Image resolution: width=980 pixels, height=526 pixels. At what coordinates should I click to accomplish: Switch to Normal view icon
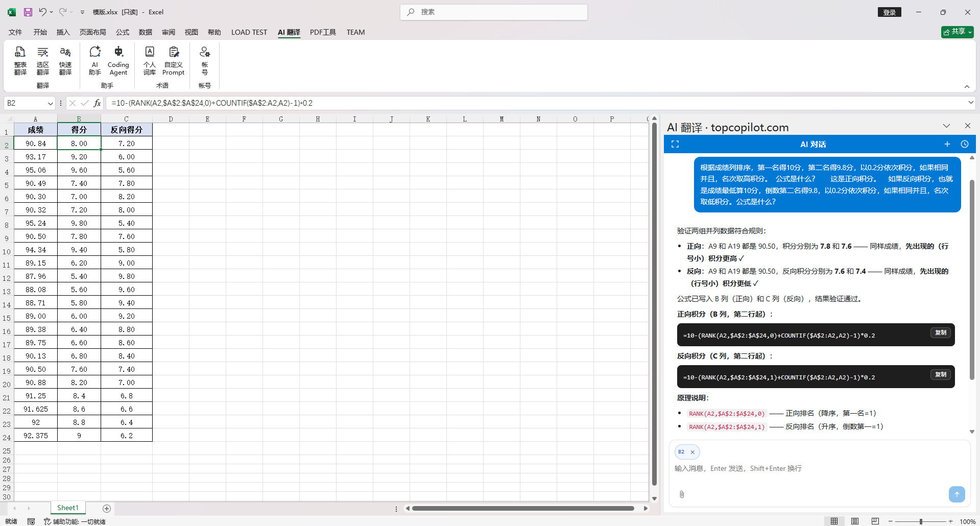coord(834,521)
